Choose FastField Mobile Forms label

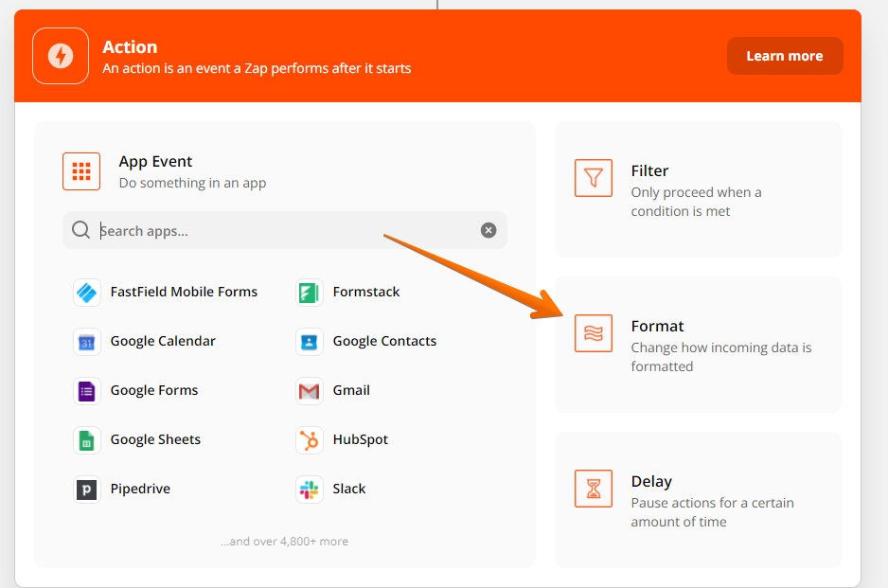[x=184, y=292]
